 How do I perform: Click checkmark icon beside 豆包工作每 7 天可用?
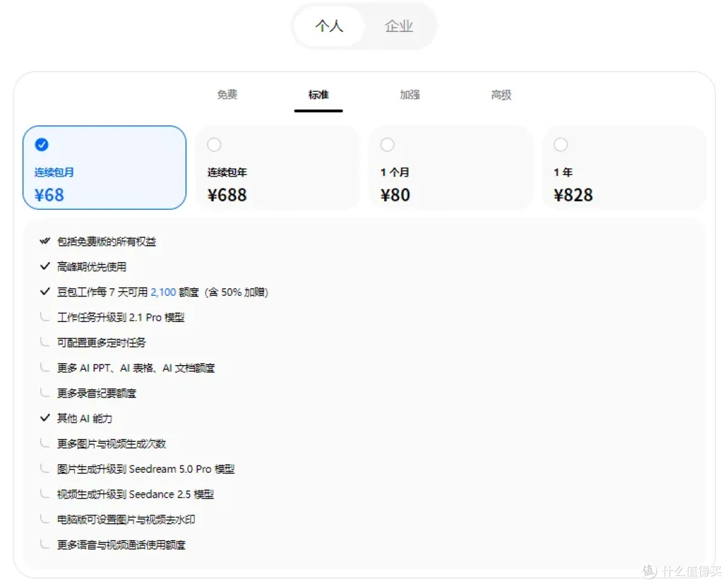tap(44, 292)
